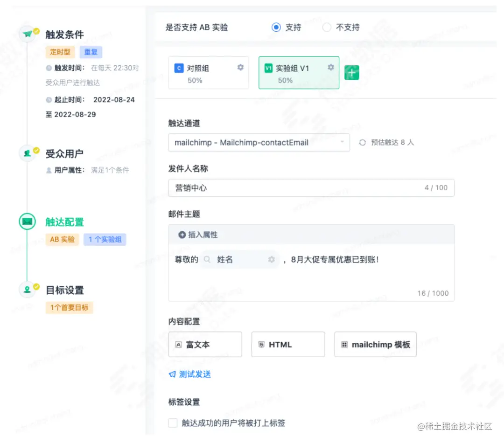The image size is (504, 443).
Task: Click the 测试发送 link
Action: [195, 374]
